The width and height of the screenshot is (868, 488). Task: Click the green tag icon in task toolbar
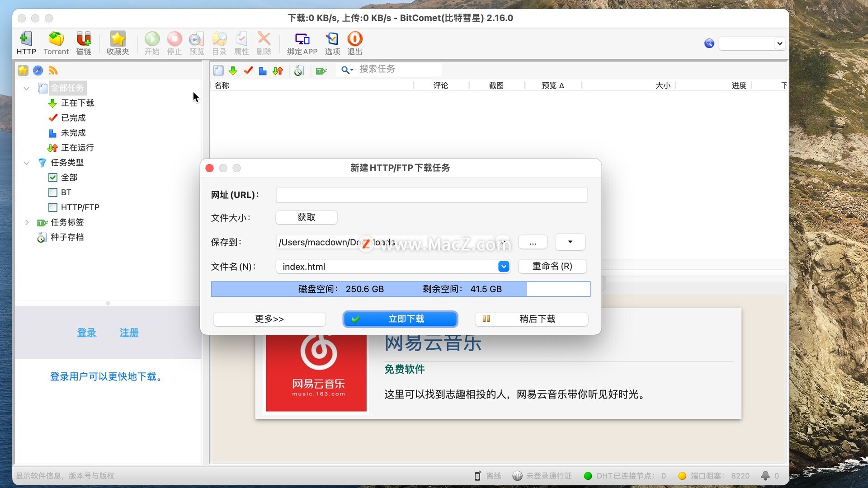[321, 71]
